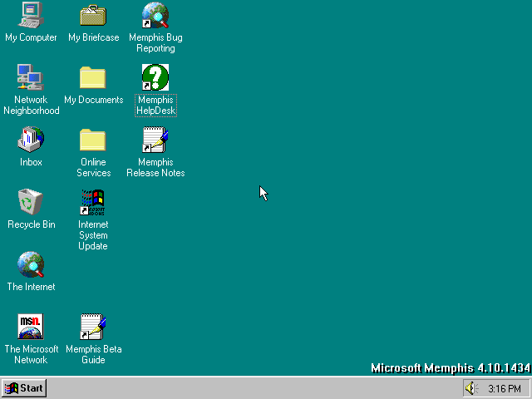This screenshot has width=532, height=399.
Task: Select the Recycle Bin icon
Action: tap(31, 202)
